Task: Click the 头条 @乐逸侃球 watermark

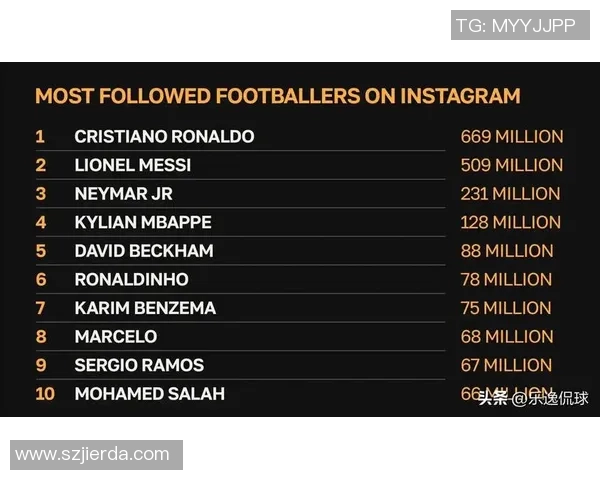Action: [x=533, y=399]
